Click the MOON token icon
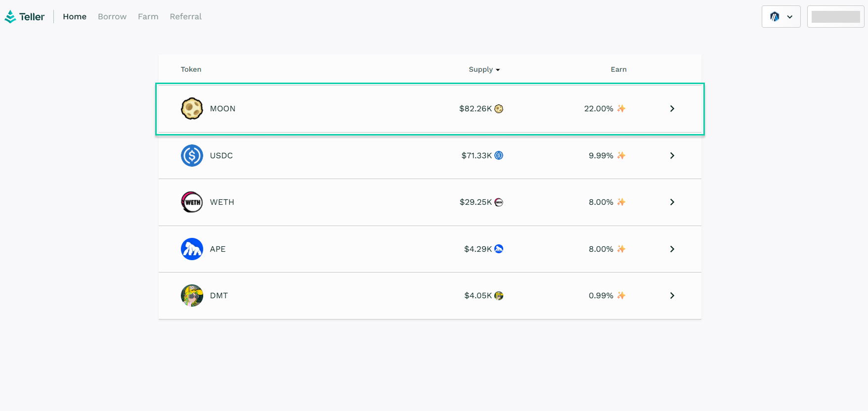This screenshot has height=411, width=868. (192, 109)
